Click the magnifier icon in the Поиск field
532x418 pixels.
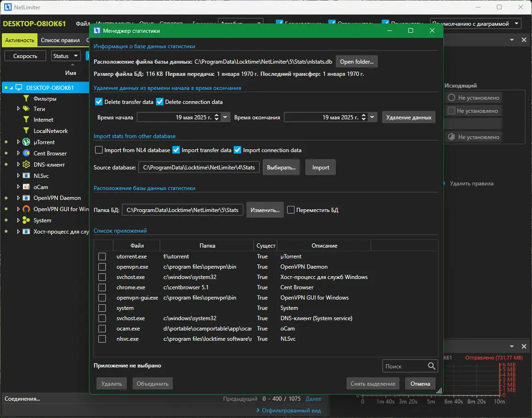point(431,366)
